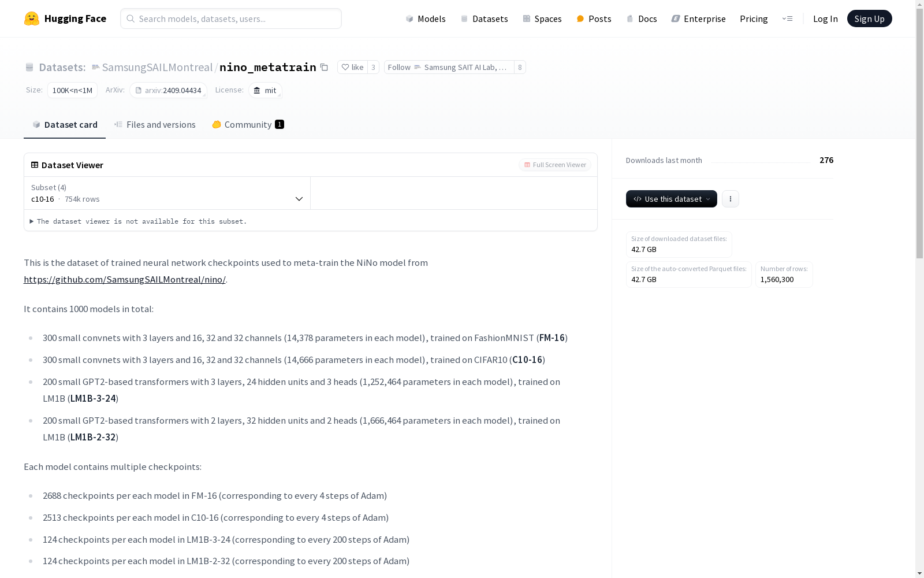Viewport: 924px width, 578px height.
Task: Copy dataset name with the copy icon
Action: coord(324,67)
